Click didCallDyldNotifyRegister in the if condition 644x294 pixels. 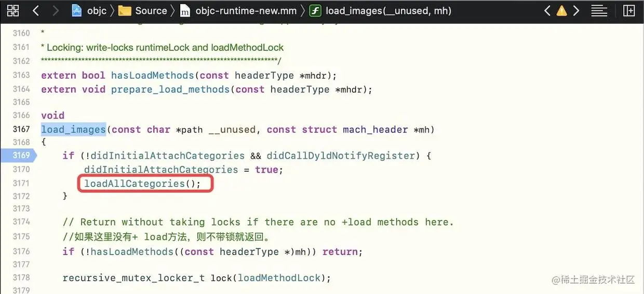(341, 156)
